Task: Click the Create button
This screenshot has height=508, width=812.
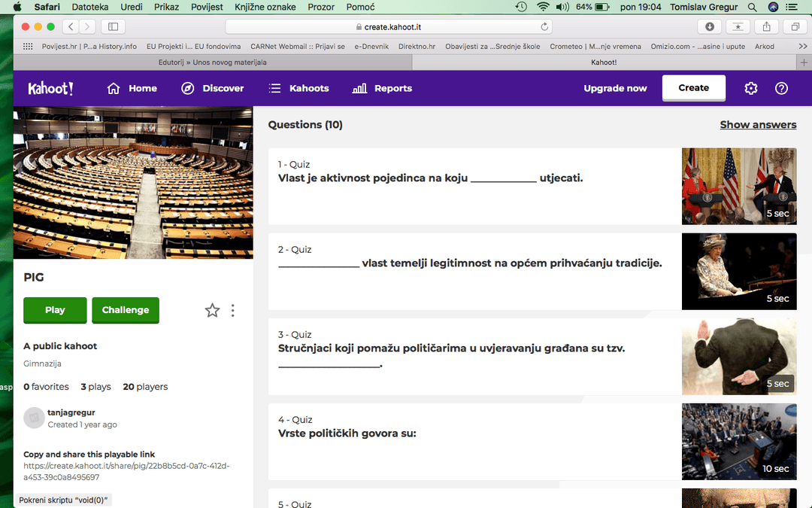Action: pyautogui.click(x=693, y=88)
